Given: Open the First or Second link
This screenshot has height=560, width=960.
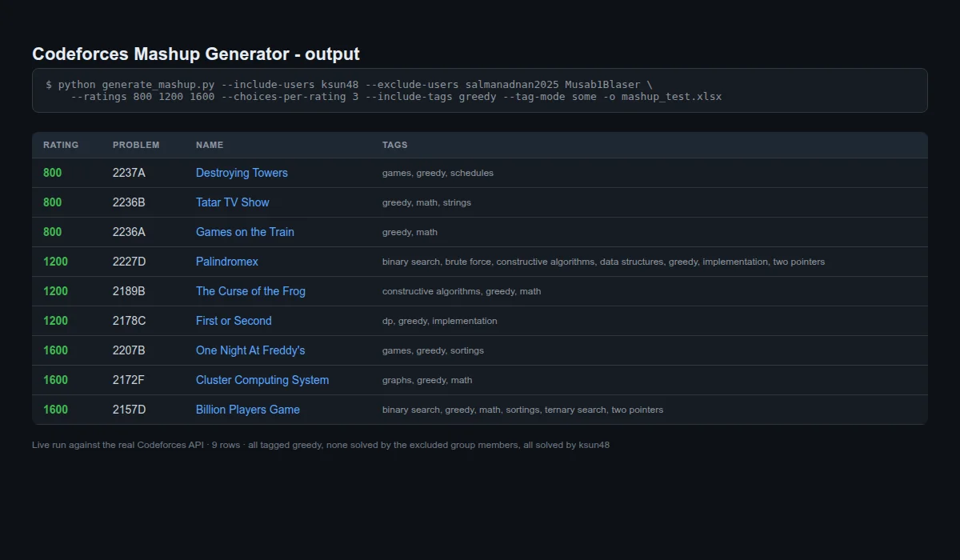Looking at the screenshot, I should tap(234, 321).
